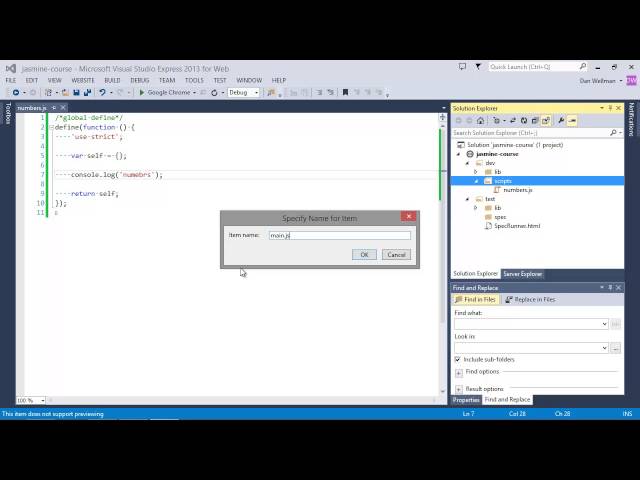
Task: Expand Find options section
Action: pos(459,373)
